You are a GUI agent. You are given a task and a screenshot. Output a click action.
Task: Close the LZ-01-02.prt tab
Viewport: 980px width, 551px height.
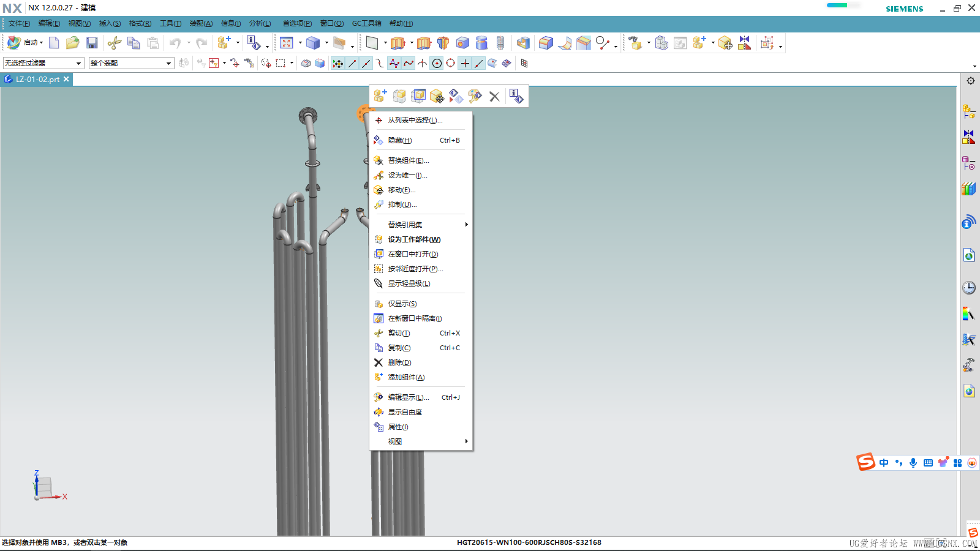(66, 79)
